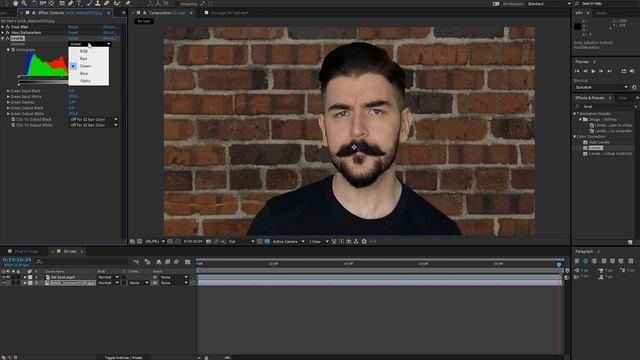The height and width of the screenshot is (360, 640).
Task: Select Auto Levels in Effects & Presets
Action: (x=599, y=142)
